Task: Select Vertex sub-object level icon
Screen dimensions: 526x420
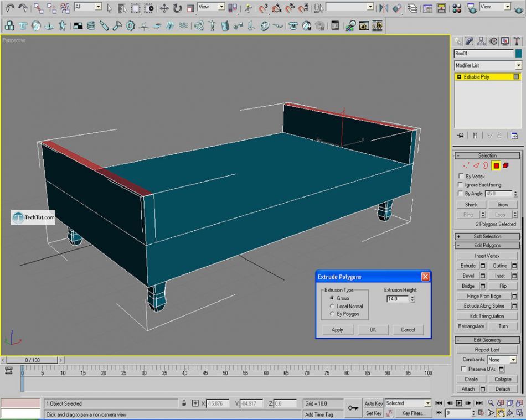Action: 466,165
